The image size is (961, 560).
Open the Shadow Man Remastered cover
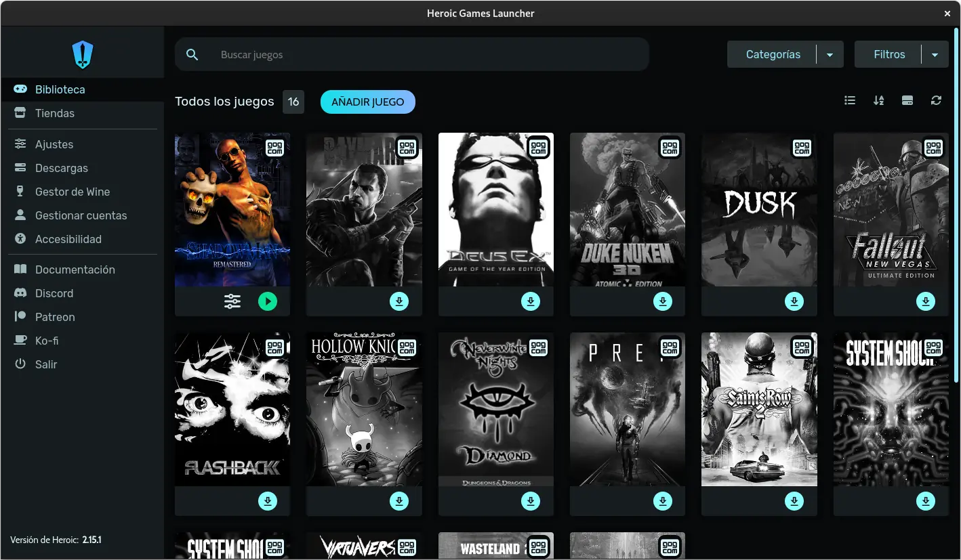pos(232,209)
